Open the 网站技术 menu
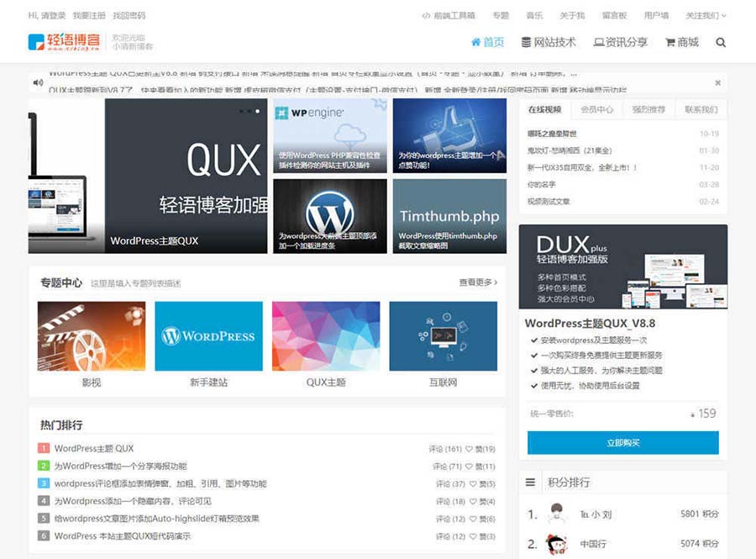The height and width of the screenshot is (559, 756). pos(549,42)
